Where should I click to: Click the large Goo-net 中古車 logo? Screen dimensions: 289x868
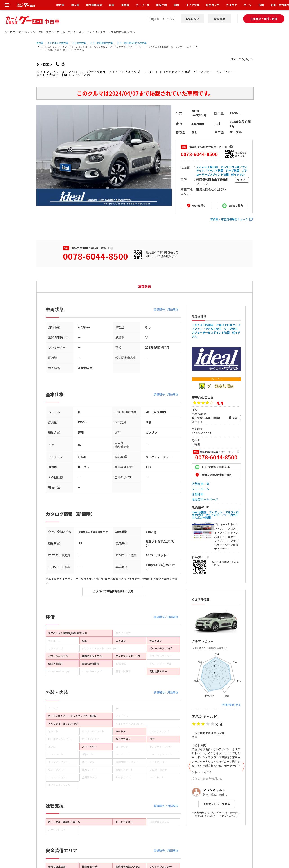point(32,21)
